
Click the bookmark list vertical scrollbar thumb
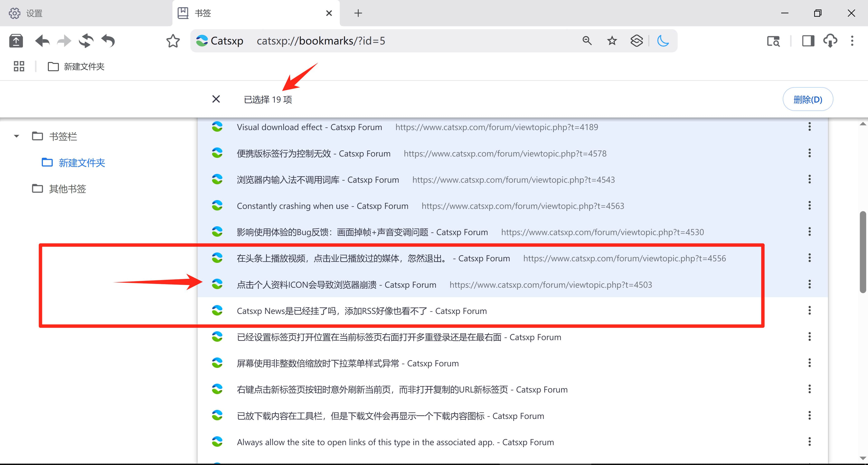point(863,252)
